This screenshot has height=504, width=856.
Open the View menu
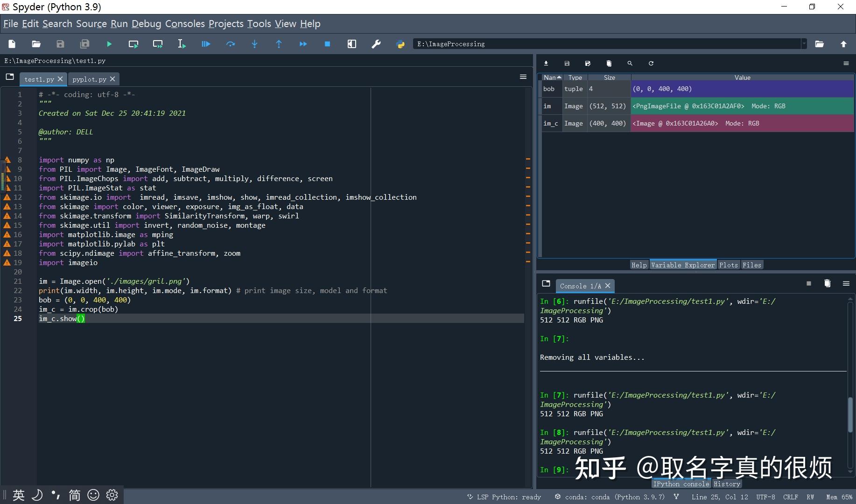coord(285,24)
